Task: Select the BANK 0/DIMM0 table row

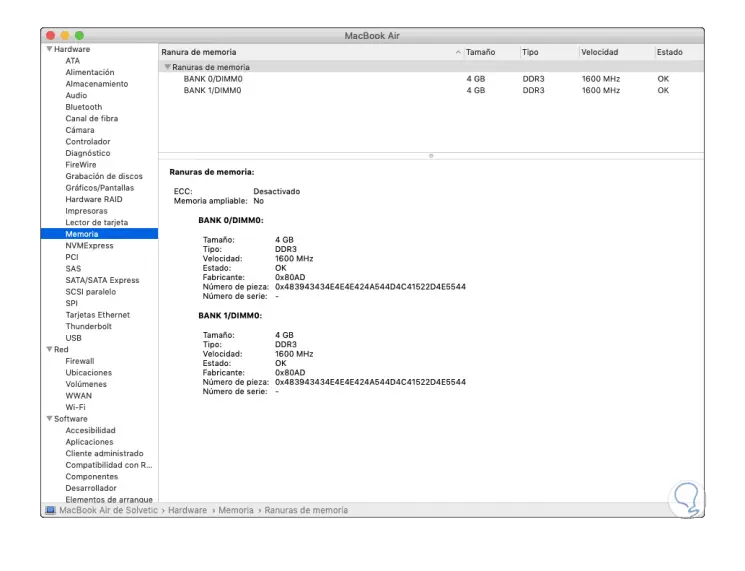Action: (431, 79)
